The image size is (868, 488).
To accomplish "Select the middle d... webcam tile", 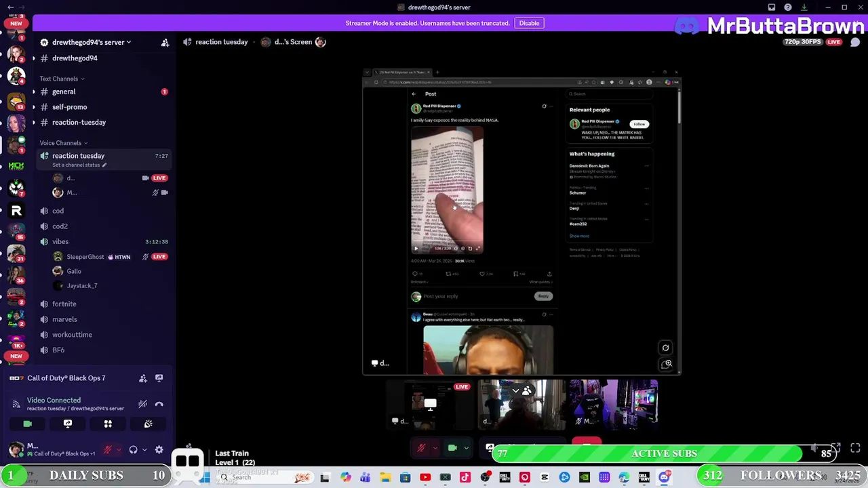I will [521, 405].
